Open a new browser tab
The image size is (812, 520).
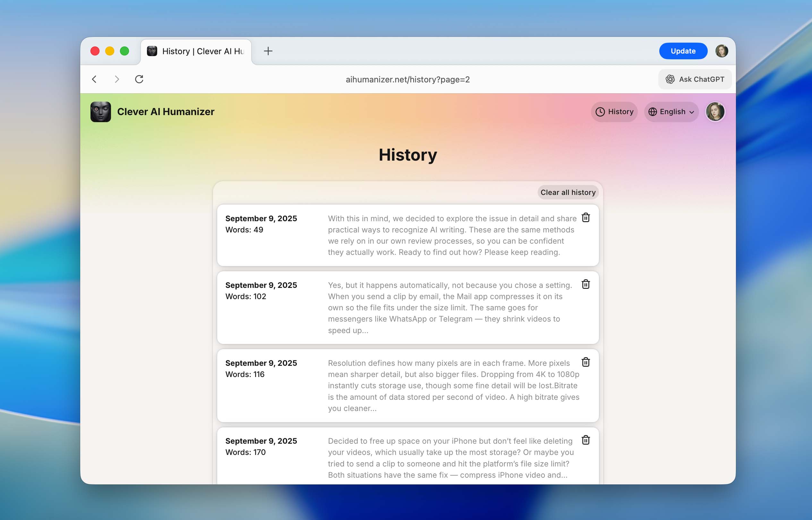(x=268, y=51)
